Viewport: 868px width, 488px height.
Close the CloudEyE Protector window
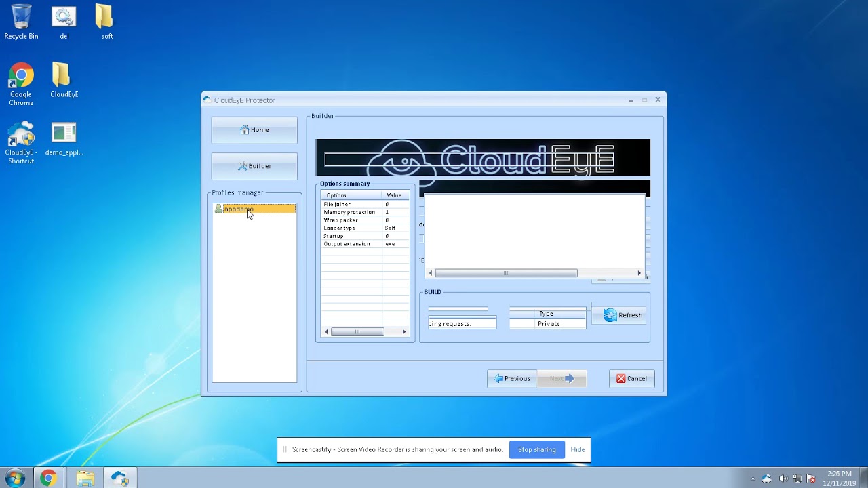pos(658,100)
